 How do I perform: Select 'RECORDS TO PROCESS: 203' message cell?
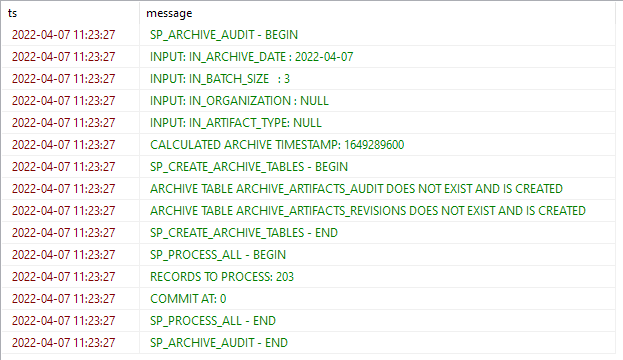[x=377, y=277]
